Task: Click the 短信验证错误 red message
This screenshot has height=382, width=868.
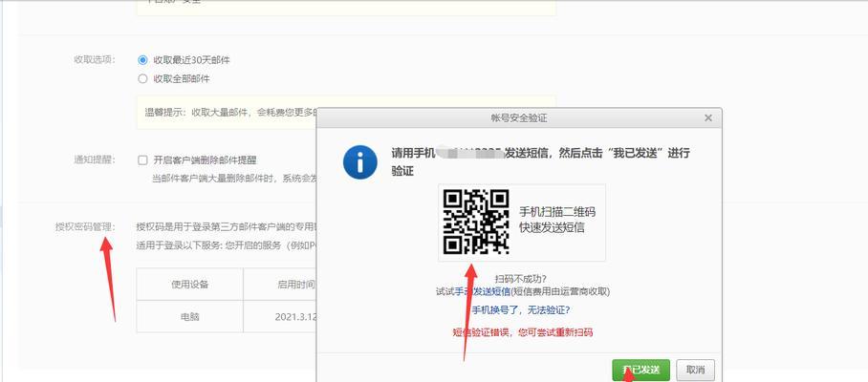Action: tap(523, 332)
